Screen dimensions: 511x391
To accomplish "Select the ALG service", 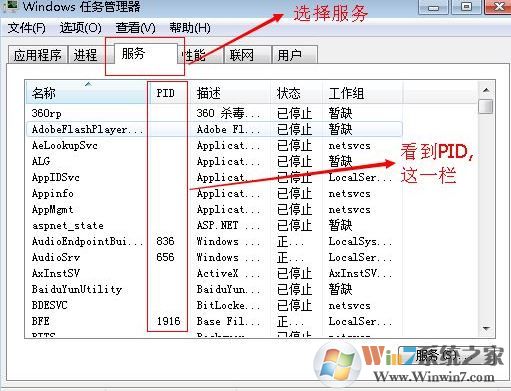I will coord(41,161).
